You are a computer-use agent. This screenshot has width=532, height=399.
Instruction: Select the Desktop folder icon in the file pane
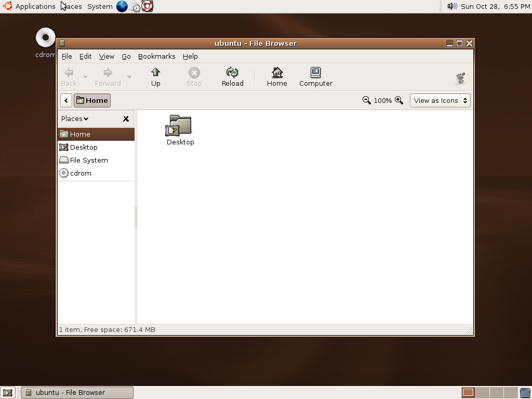(180, 126)
